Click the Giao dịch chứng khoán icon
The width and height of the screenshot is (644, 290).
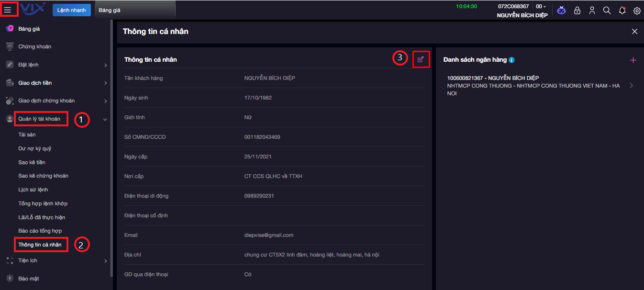pos(10,100)
